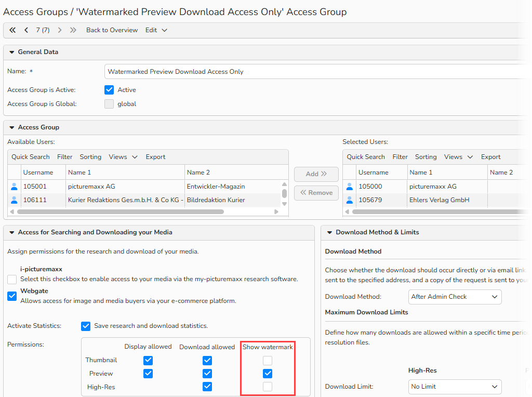
Task: Click Export in Available Users toolbar
Action: click(155, 157)
